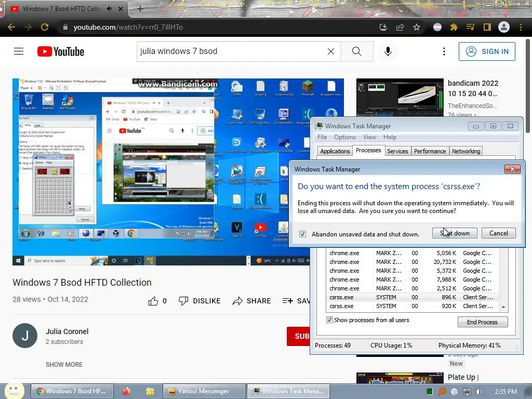Share this page icon in address bar
The width and height of the screenshot is (532, 399).
point(400,27)
